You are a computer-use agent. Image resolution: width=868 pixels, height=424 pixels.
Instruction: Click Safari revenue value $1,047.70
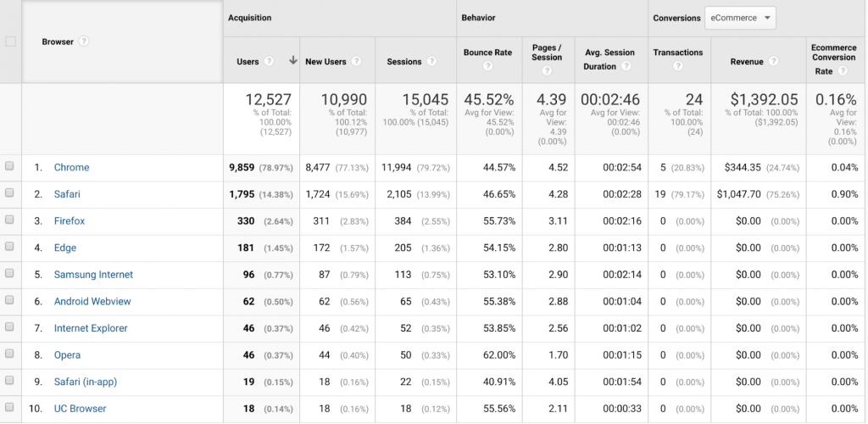[x=739, y=194]
